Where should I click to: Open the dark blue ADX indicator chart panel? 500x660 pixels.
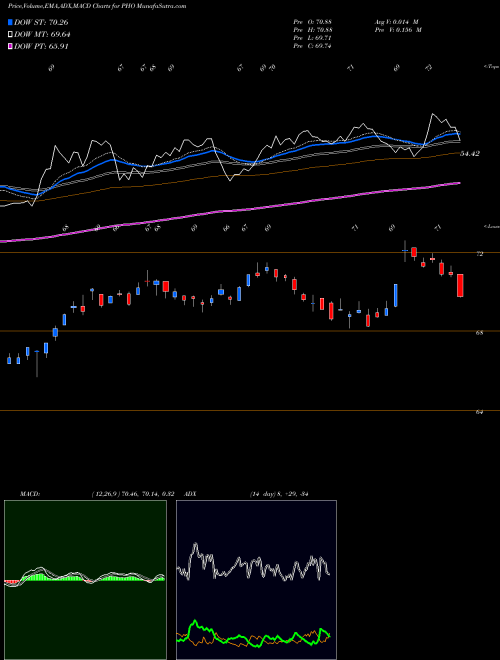pos(256,580)
